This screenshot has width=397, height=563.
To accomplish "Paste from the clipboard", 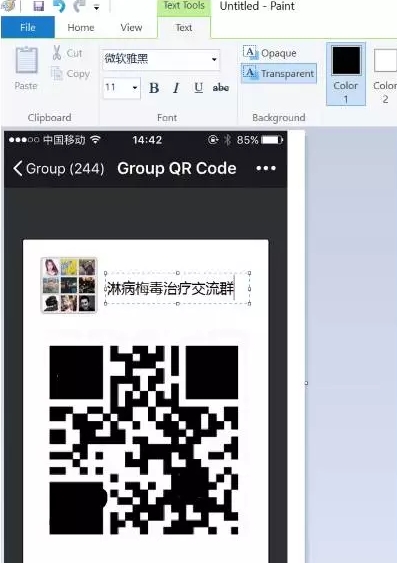I will tap(26, 68).
